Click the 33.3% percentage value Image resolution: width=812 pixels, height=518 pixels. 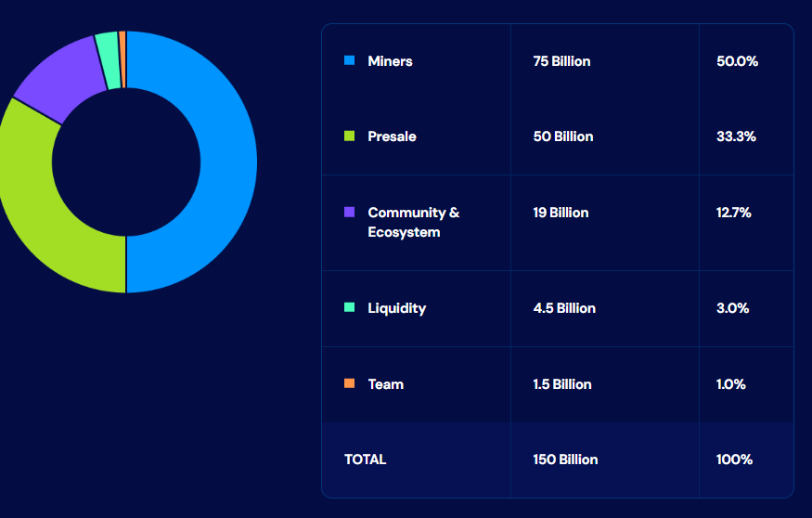tap(736, 136)
